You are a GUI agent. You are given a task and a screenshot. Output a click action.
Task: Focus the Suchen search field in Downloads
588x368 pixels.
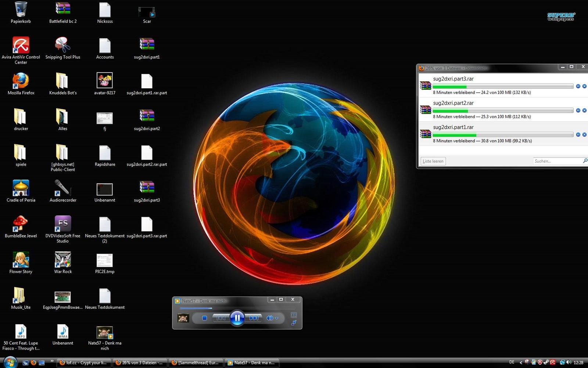[x=557, y=161]
